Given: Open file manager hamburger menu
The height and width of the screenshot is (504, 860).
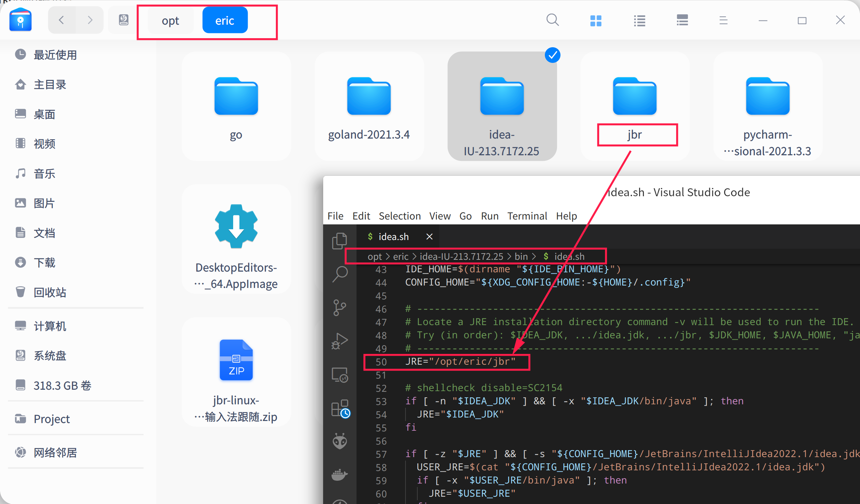Looking at the screenshot, I should point(723,20).
